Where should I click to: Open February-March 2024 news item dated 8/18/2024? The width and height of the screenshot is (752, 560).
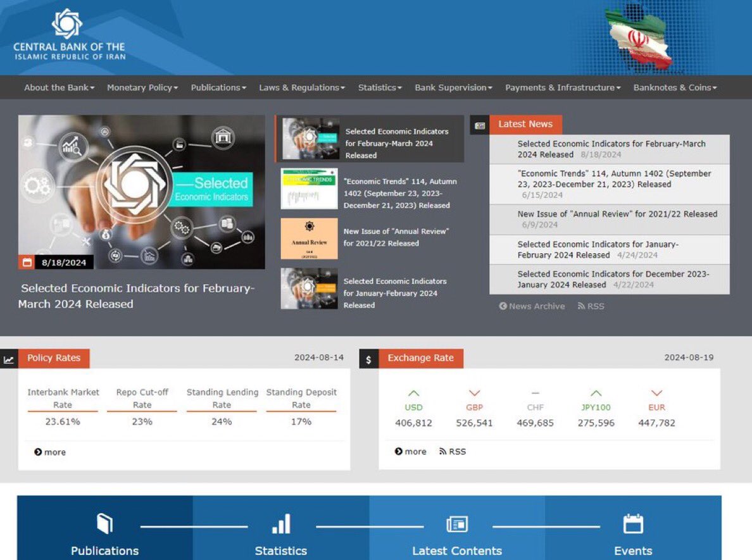coord(610,149)
